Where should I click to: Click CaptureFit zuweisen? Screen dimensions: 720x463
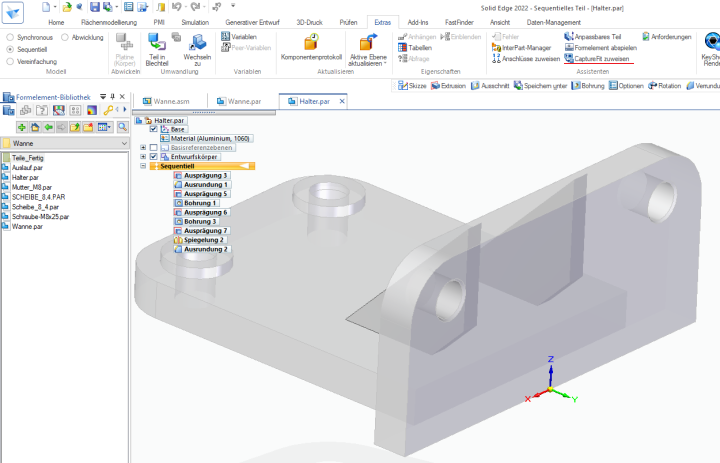[x=597, y=59]
